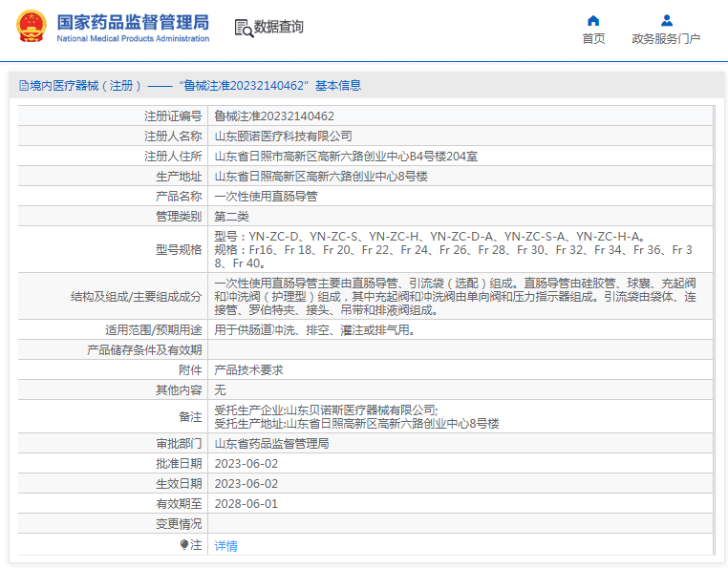Screen dimensions: 728x568
Task: Click the 批准日期 row label
Action: pos(179,464)
